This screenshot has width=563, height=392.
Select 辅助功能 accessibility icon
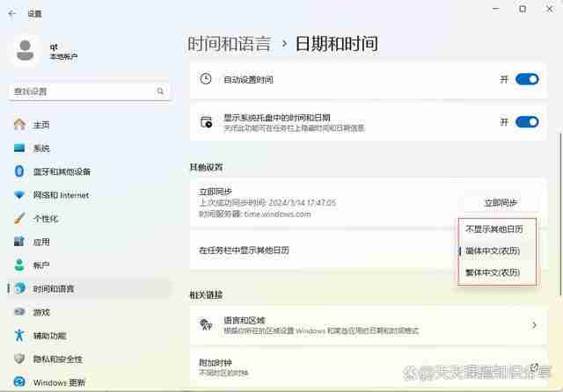pos(19,336)
